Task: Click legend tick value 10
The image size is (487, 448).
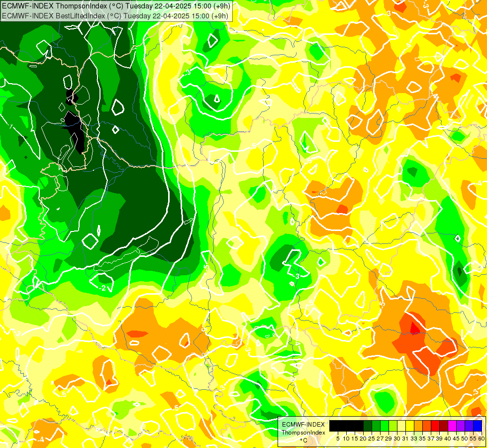Action: 346,439
